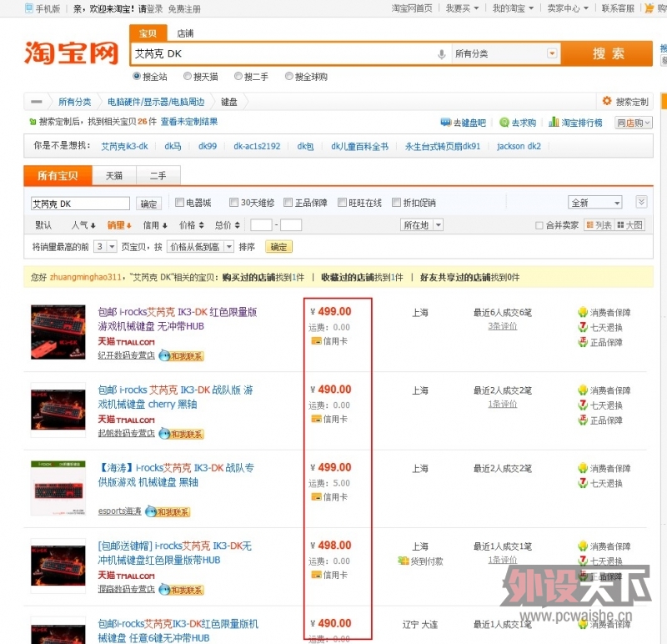The width and height of the screenshot is (667, 644).
Task: Open the 所有分类 category dropdown
Action: click(506, 54)
